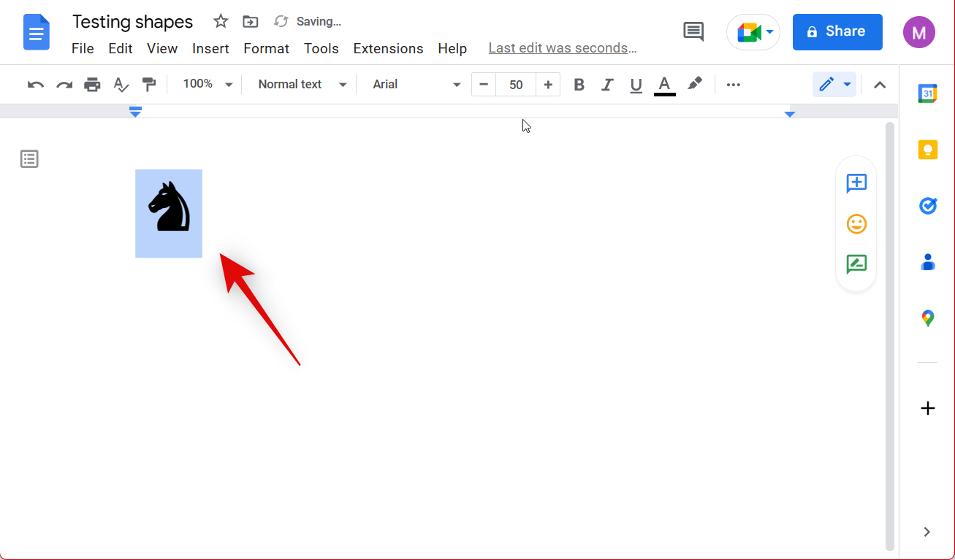Click the Add comment icon
955x560 pixels.
point(856,183)
